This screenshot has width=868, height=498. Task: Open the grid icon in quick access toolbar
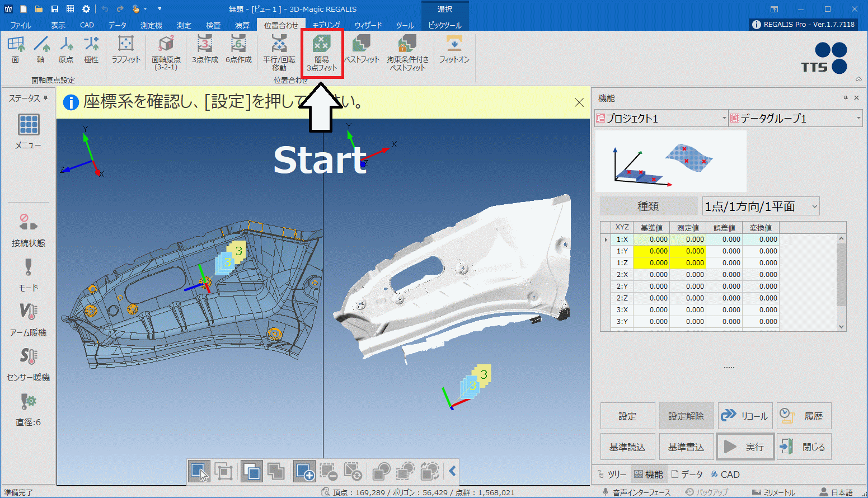click(70, 9)
